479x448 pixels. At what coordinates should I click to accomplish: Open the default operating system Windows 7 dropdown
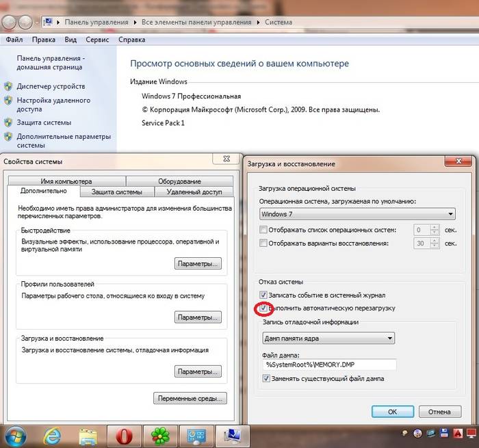(x=357, y=214)
